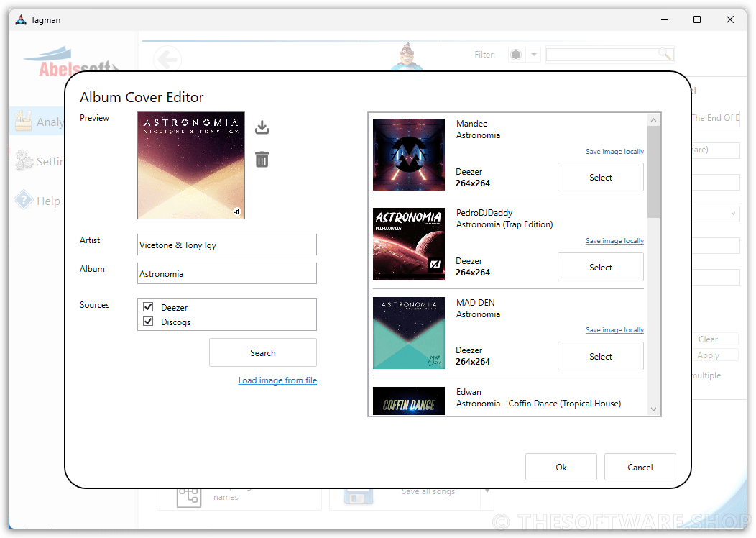
Task: Click the Coffin Dance album thumbnail
Action: click(x=409, y=401)
